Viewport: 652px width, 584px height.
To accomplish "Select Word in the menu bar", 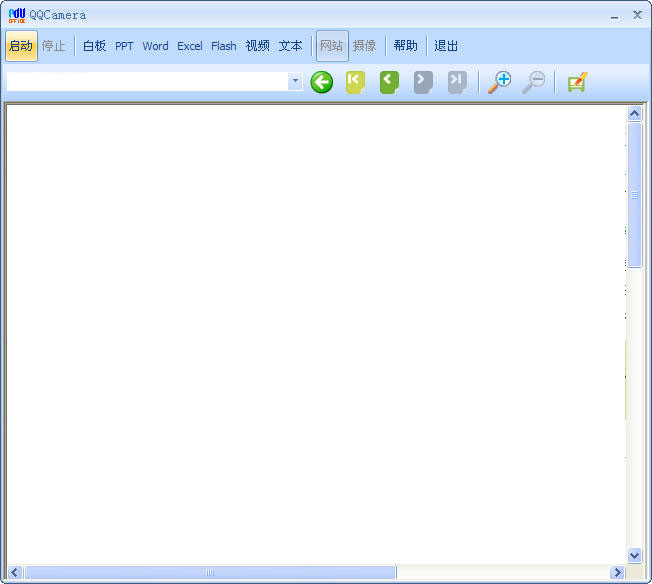I will coord(155,46).
